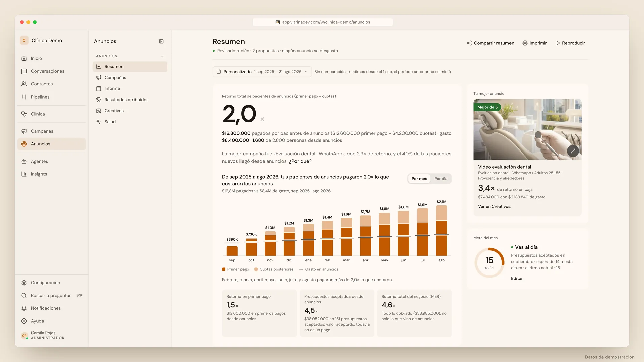Open Conversaciones in the sidebar
This screenshot has width=644, height=362.
52,71
